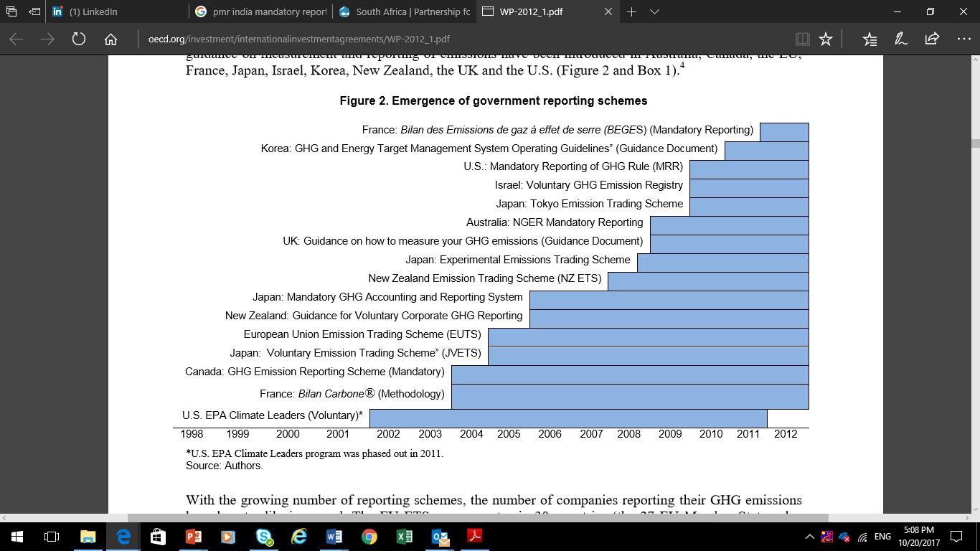The width and height of the screenshot is (980, 551).
Task: Click 'Israel: Voluntary GHG Emission Registry' label
Action: point(589,185)
